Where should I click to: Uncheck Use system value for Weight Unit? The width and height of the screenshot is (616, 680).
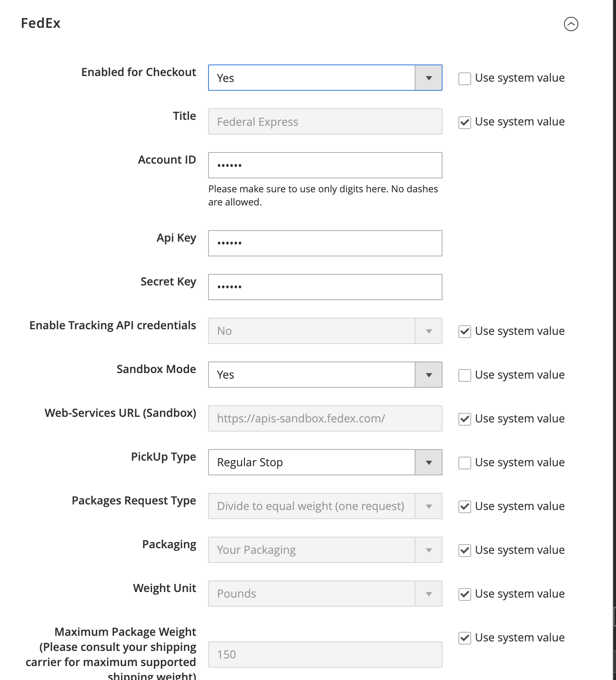464,594
